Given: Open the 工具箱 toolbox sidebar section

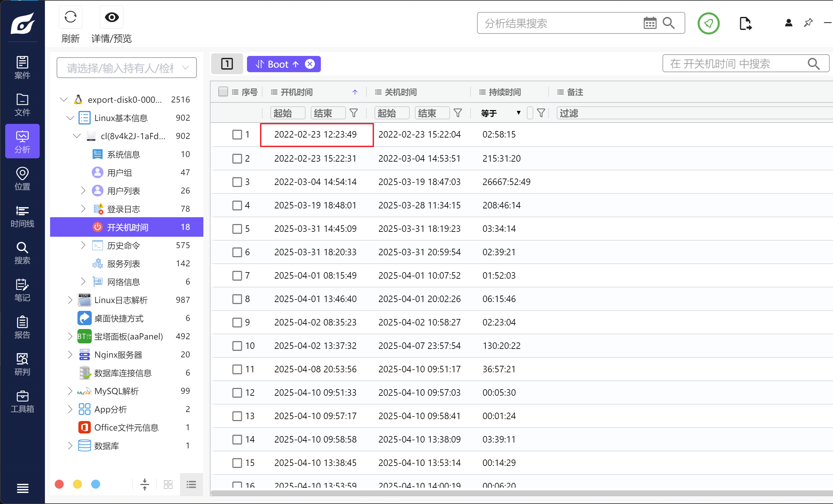Looking at the screenshot, I should click(22, 402).
